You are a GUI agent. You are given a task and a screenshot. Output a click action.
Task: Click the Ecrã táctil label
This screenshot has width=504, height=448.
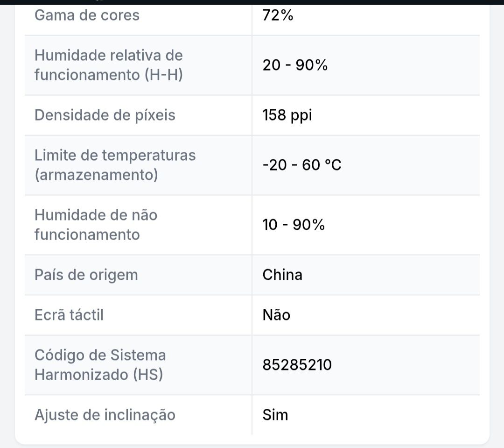point(69,315)
